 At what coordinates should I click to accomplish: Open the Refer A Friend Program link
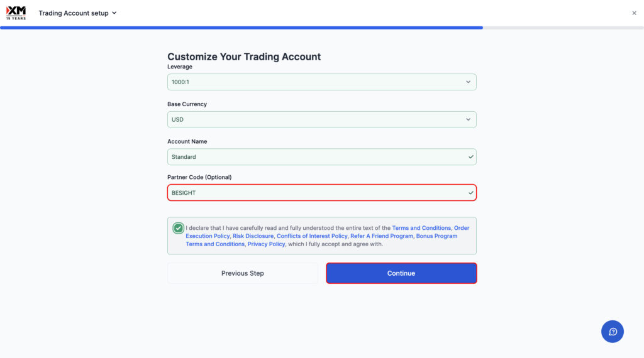[382, 236]
